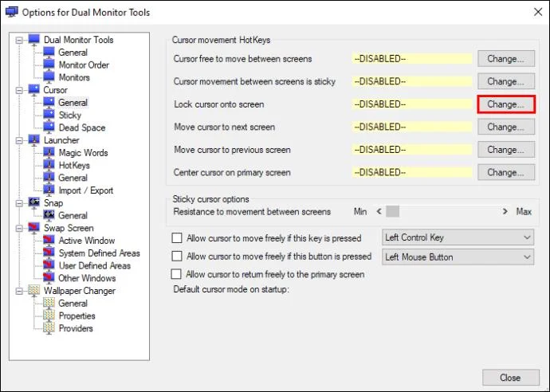Click the Swap Screen category icon
Image resolution: width=550 pixels, height=392 pixels.
(34, 228)
